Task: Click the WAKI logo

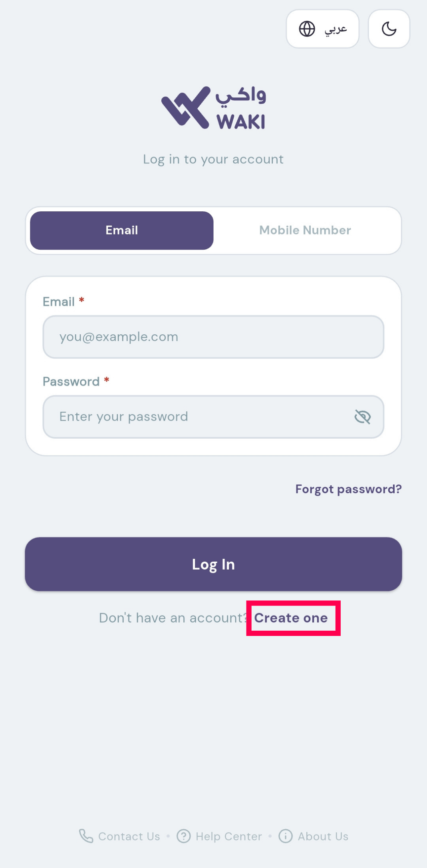Action: pyautogui.click(x=213, y=107)
